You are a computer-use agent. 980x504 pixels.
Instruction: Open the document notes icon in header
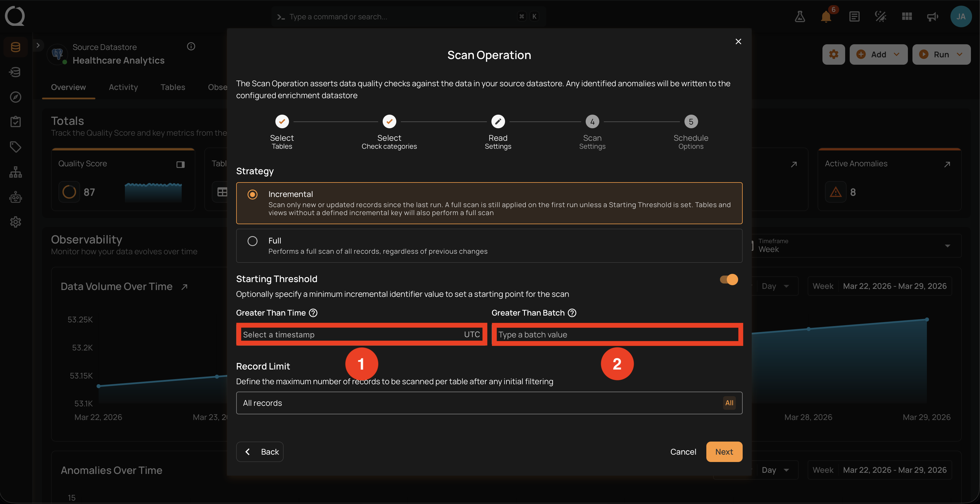click(x=854, y=16)
